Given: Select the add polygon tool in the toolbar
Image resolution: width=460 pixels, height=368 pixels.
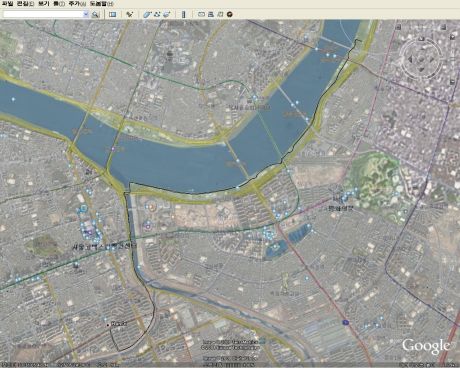Looking at the screenshot, I should (147, 14).
